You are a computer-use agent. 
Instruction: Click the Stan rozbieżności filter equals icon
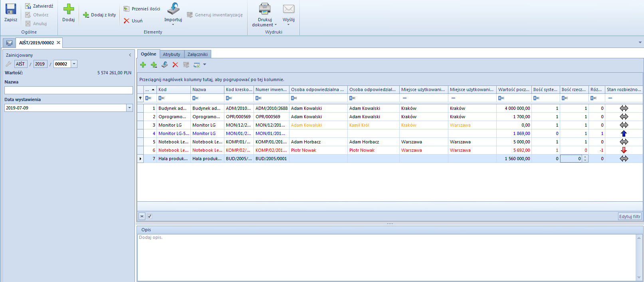[610, 98]
